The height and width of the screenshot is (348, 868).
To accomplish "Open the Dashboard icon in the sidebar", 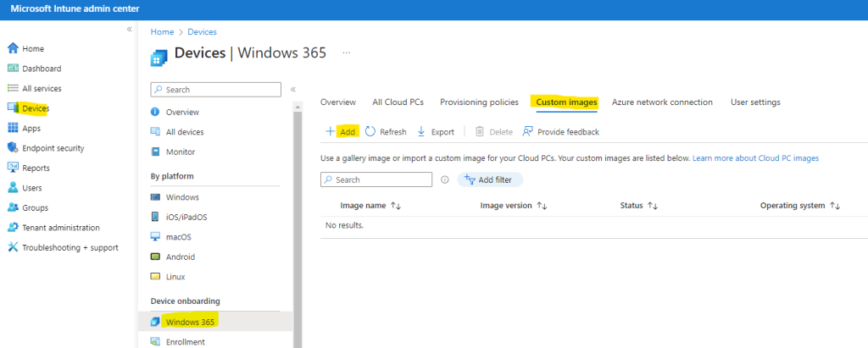I will pos(14,69).
